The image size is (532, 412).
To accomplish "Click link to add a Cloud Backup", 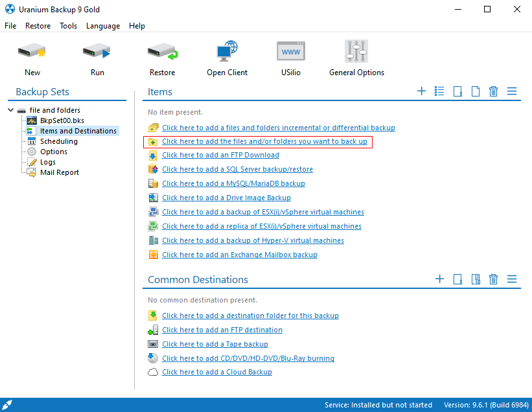I will tap(216, 372).
